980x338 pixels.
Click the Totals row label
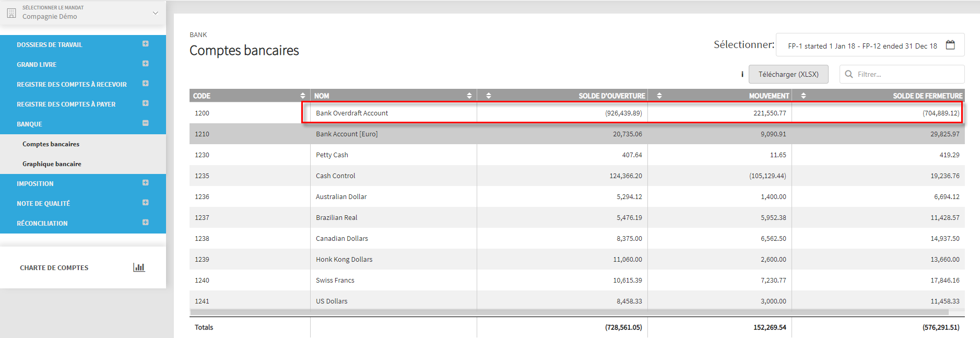[x=204, y=327]
